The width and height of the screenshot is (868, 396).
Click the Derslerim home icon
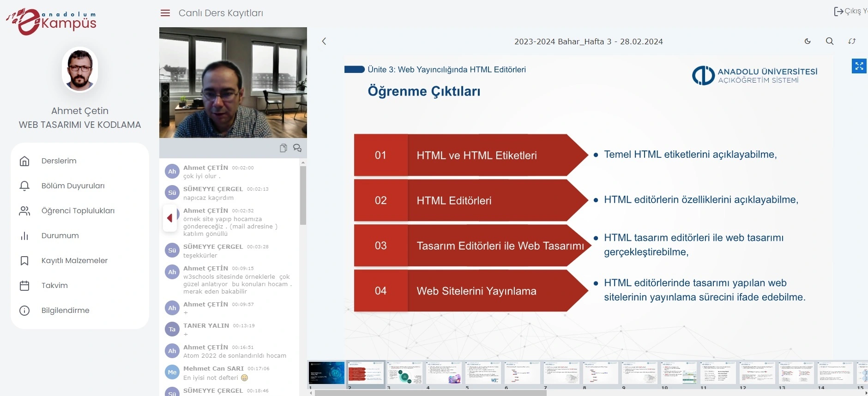(24, 161)
